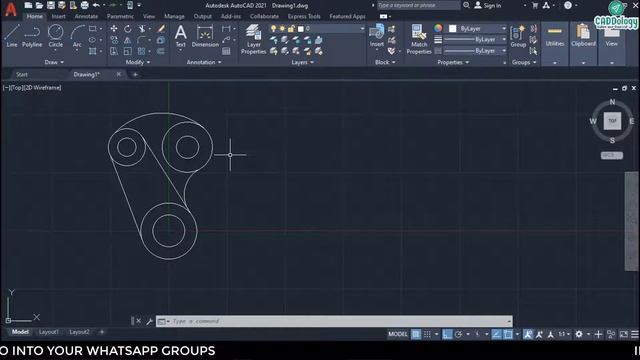
Task: Activate the Scale tool
Action: [128, 51]
